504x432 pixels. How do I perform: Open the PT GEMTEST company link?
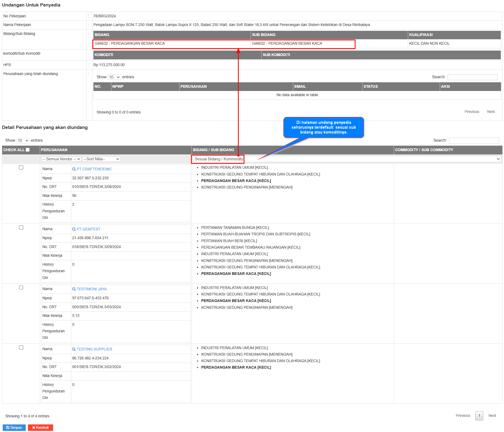(x=88, y=229)
